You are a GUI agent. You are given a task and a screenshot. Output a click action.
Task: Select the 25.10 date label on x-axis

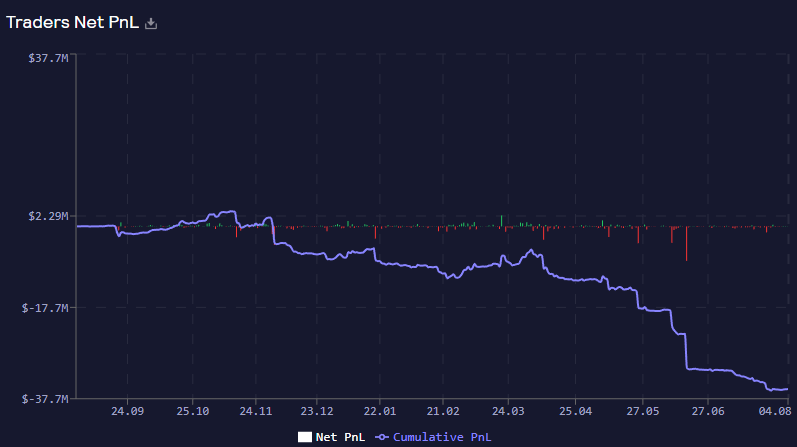[193, 411]
